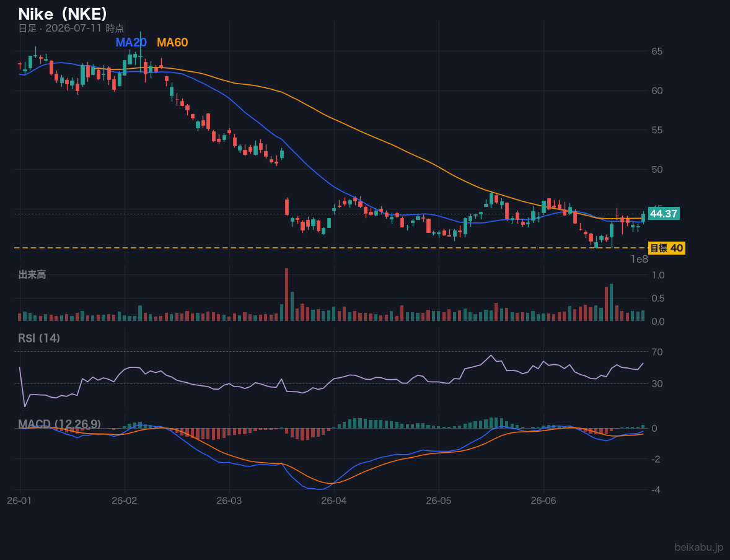Click the volume 1.0 axis label
The height and width of the screenshot is (560, 730).
click(658, 275)
